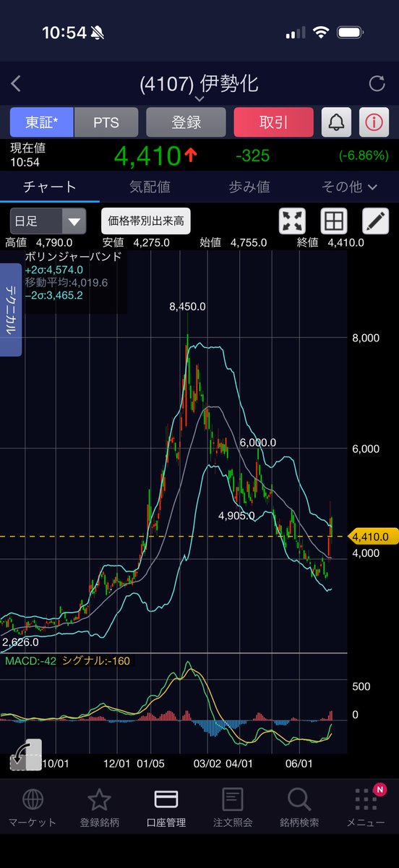Open the テクニカル side panel

click(x=12, y=310)
